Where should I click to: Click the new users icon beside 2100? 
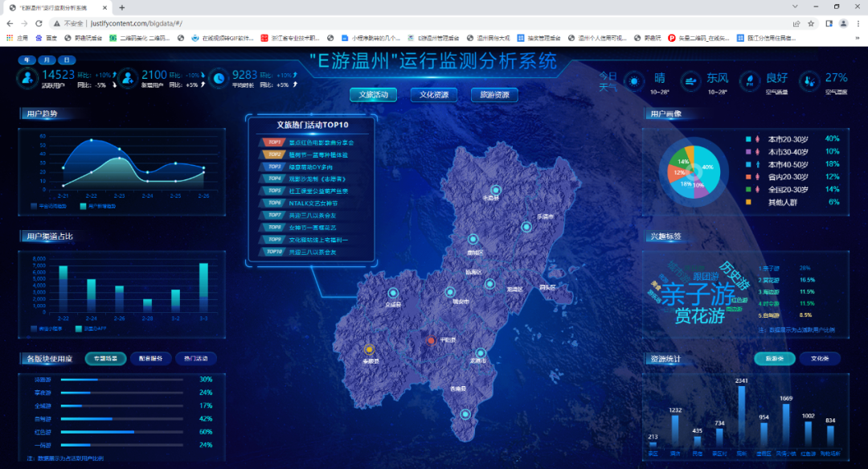pyautogui.click(x=128, y=79)
